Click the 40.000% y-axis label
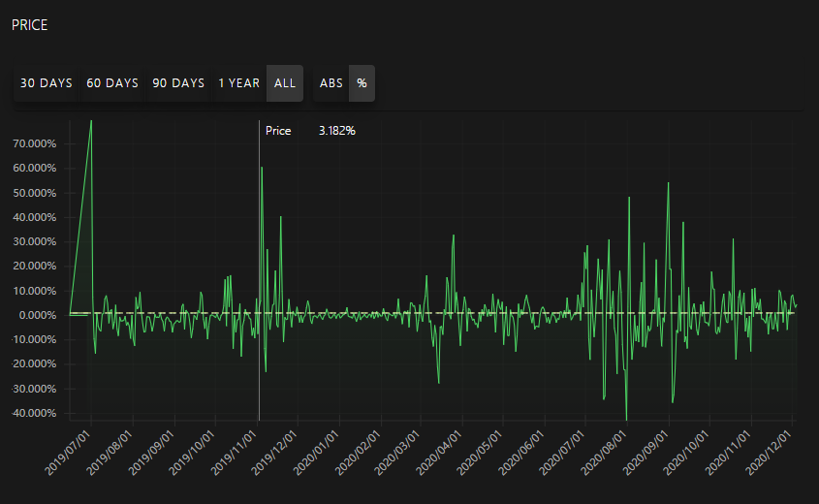This screenshot has height=504, width=819. coord(35,217)
